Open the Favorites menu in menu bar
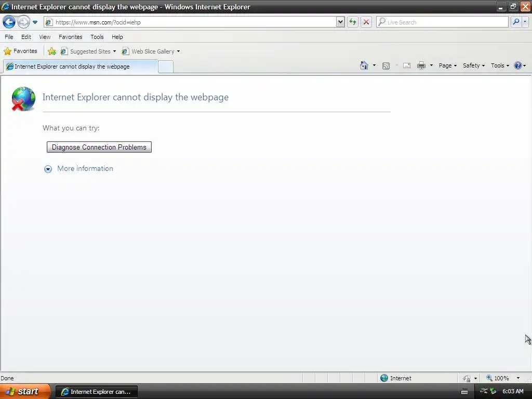 tap(71, 37)
